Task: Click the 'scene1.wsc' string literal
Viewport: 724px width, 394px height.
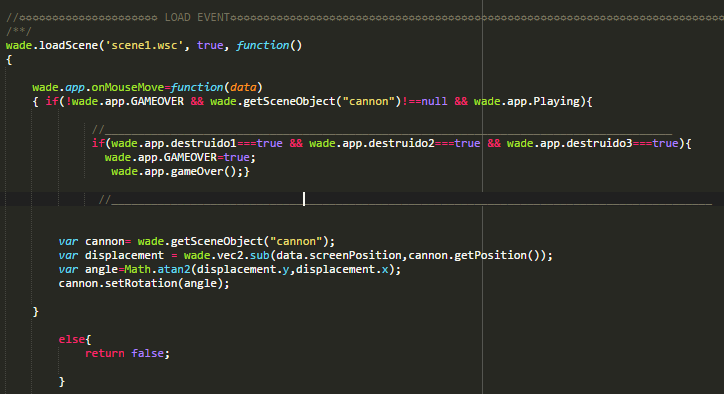Action: (x=144, y=45)
